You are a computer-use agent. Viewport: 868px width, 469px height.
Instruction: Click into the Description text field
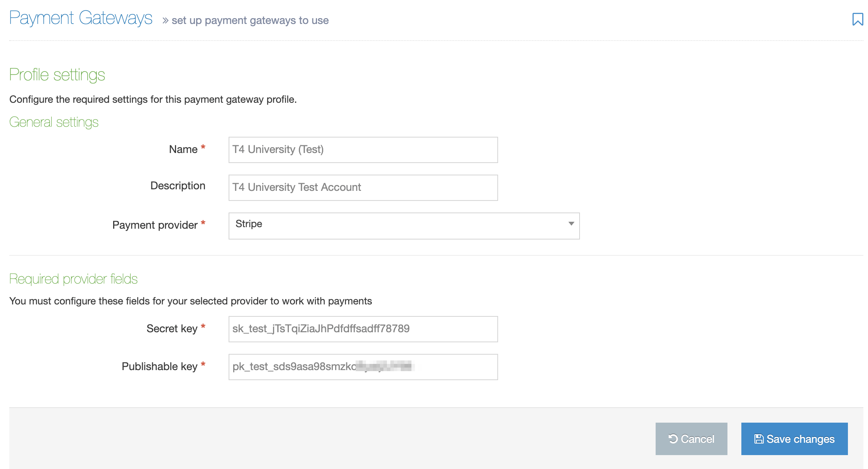click(363, 188)
